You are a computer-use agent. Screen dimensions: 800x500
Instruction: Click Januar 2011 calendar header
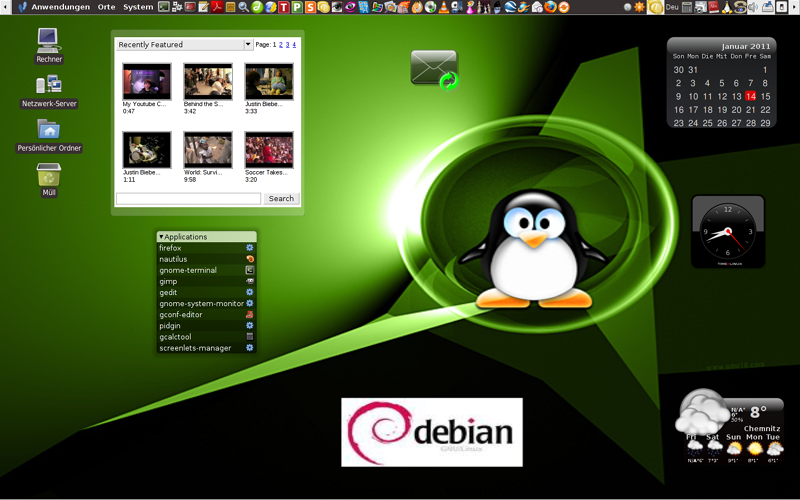click(x=745, y=46)
